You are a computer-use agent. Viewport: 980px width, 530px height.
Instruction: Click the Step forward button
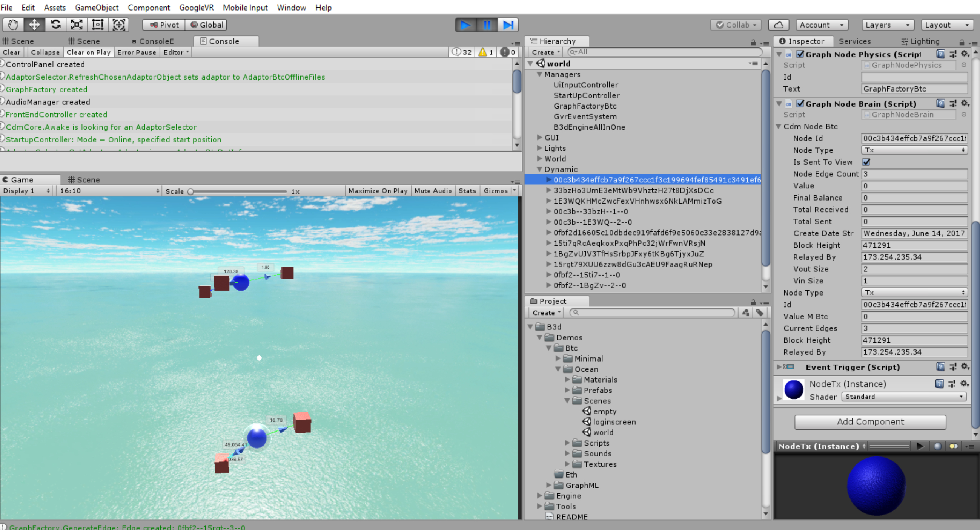(508, 25)
